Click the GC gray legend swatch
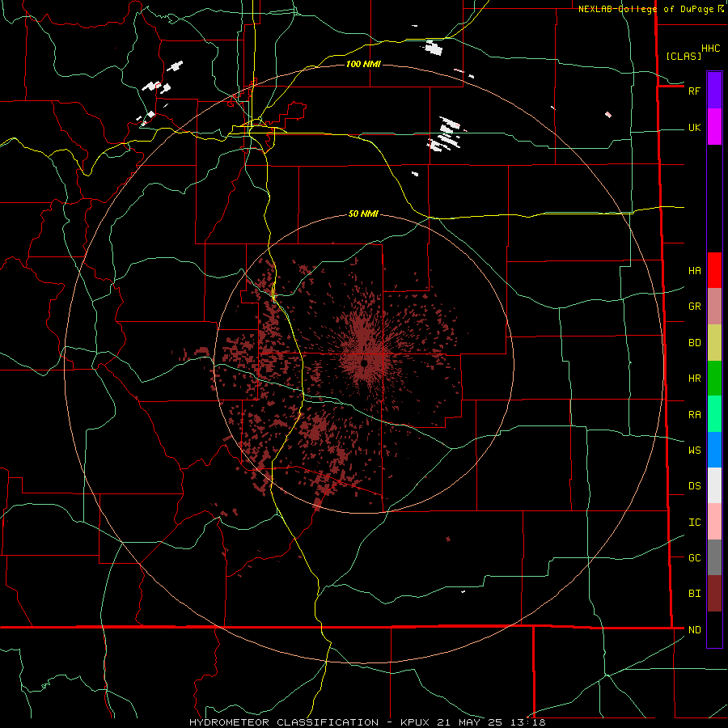The image size is (728, 728). [714, 557]
